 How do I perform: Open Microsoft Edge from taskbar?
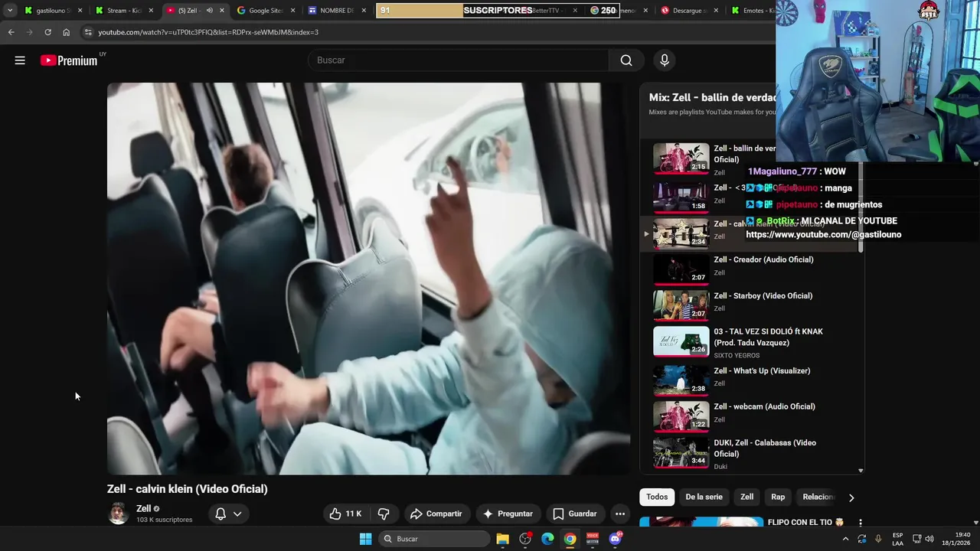pos(547,539)
